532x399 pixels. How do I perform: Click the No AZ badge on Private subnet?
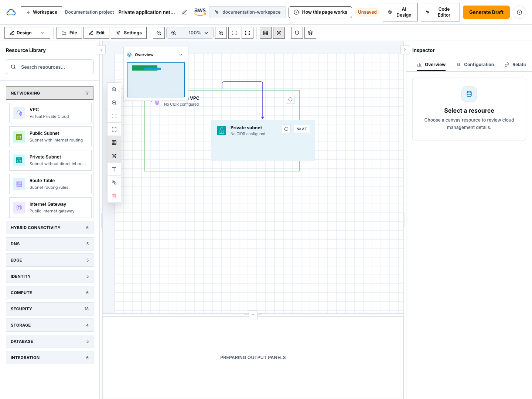click(x=301, y=129)
